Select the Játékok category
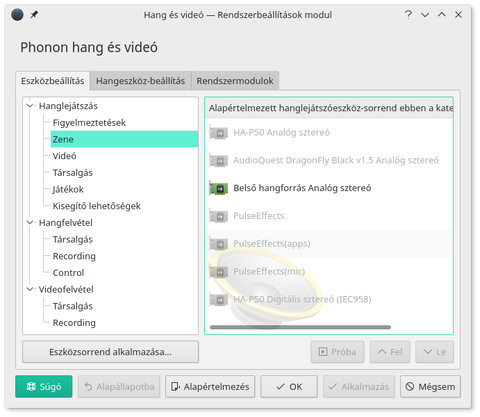 68,189
